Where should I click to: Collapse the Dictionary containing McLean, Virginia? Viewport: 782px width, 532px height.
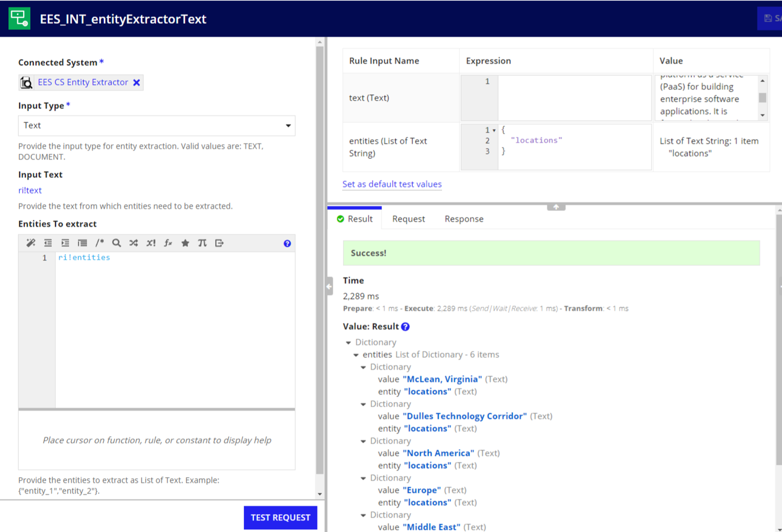363,367
